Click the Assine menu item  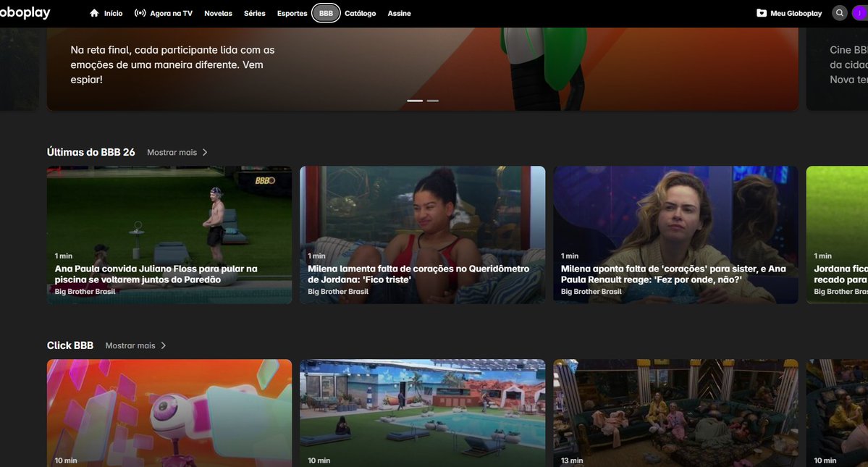[x=399, y=13]
